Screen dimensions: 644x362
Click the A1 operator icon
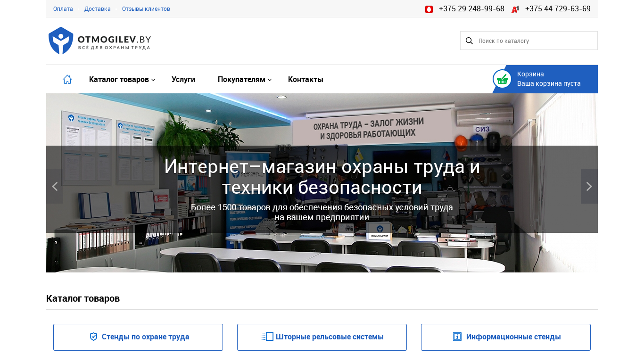515,9
